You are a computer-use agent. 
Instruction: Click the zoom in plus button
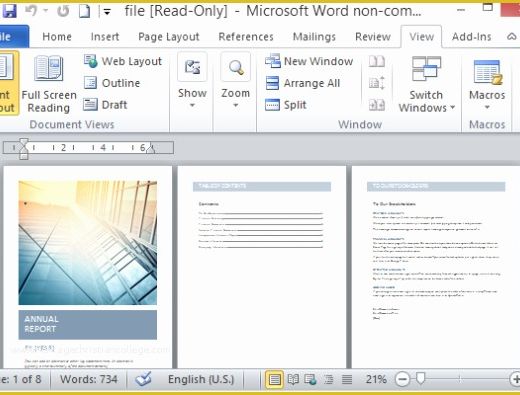(515, 379)
